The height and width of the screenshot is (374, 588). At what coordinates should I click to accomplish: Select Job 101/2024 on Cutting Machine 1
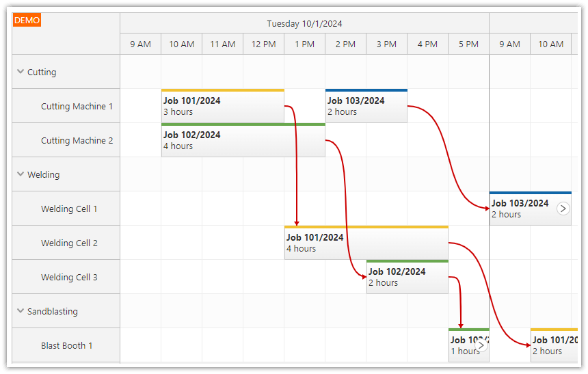pyautogui.click(x=222, y=107)
